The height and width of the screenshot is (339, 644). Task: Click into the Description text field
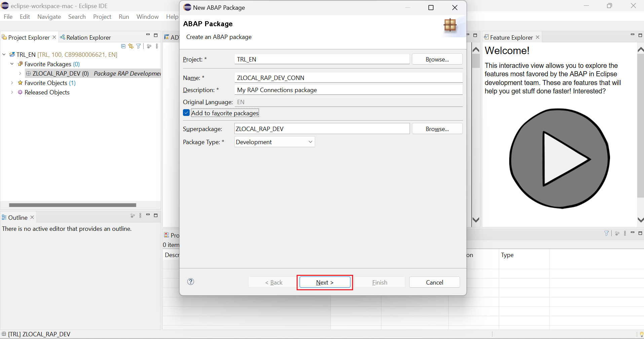point(348,90)
